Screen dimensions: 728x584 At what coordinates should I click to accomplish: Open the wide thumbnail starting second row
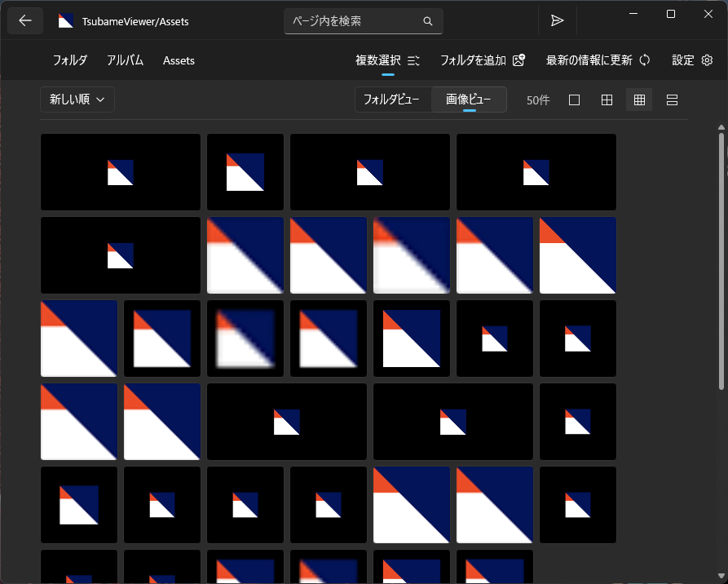[121, 255]
